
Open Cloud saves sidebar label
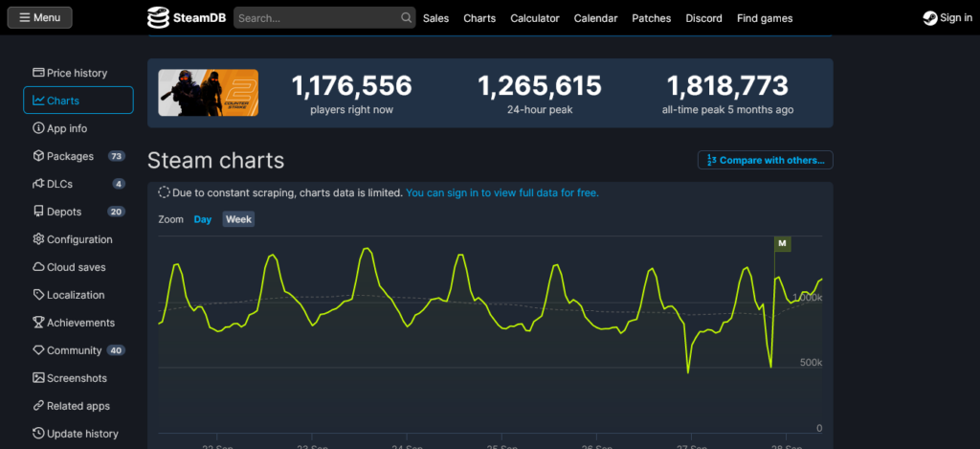(x=77, y=267)
